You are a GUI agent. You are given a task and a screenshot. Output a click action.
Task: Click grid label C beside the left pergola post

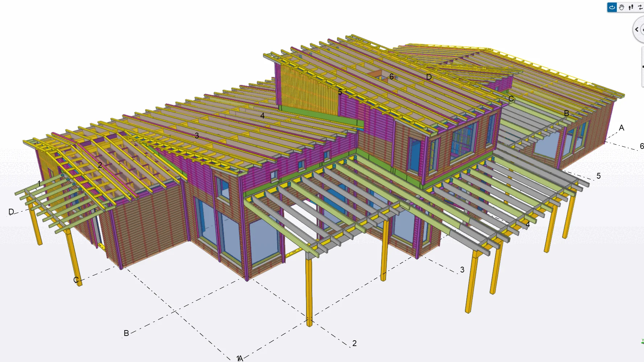(x=76, y=280)
